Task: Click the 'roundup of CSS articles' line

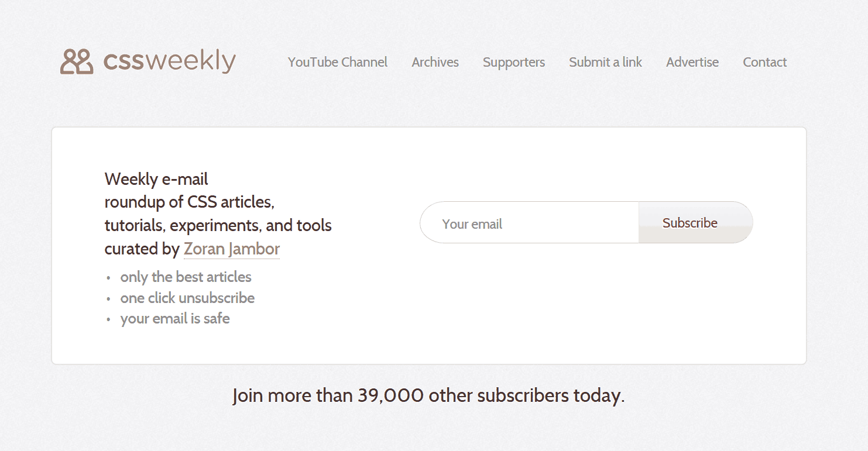Action: 190,202
